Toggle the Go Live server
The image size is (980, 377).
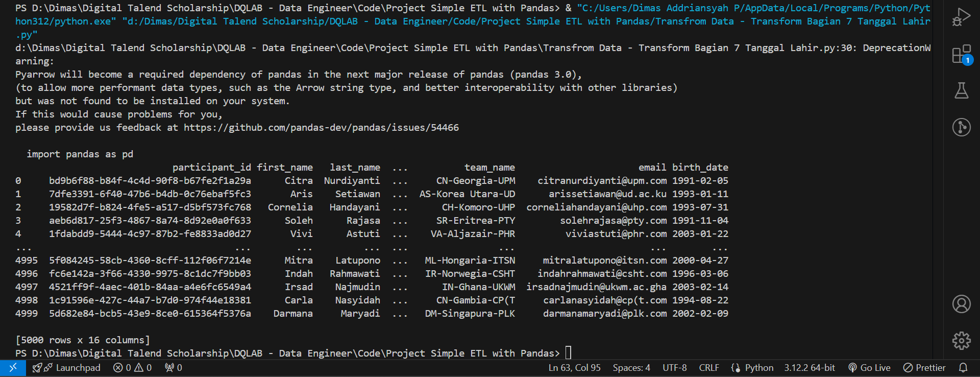point(869,368)
